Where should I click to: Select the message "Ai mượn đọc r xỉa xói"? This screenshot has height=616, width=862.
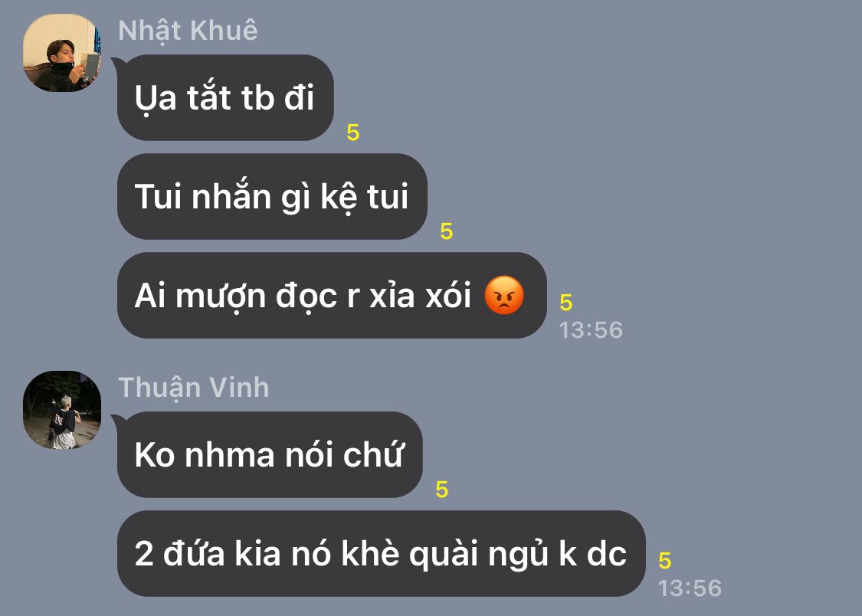tap(332, 296)
